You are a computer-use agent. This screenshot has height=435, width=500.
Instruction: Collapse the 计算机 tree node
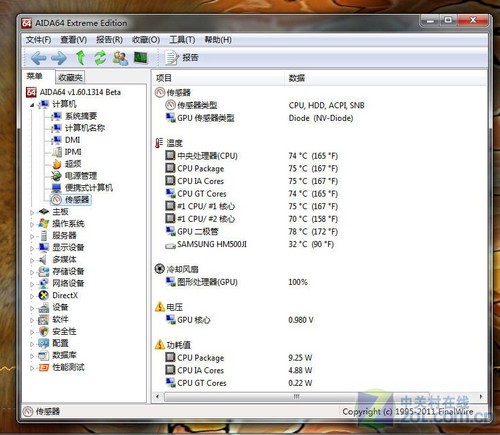[32, 105]
